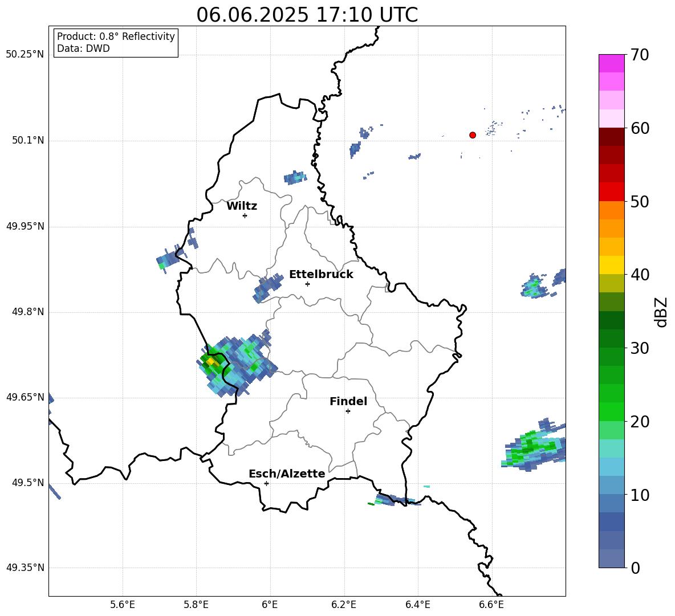
Task: Click the 6.4°E longitude label
Action: (417, 605)
